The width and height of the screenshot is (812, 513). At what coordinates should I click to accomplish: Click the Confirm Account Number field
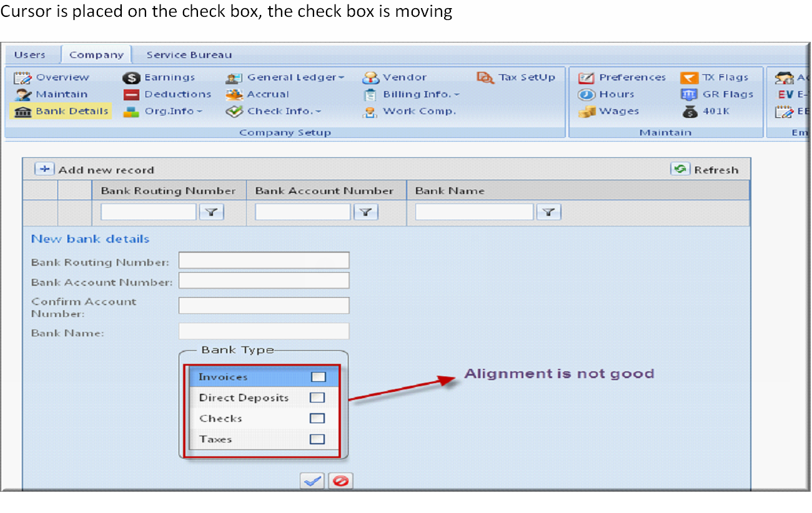click(264, 305)
